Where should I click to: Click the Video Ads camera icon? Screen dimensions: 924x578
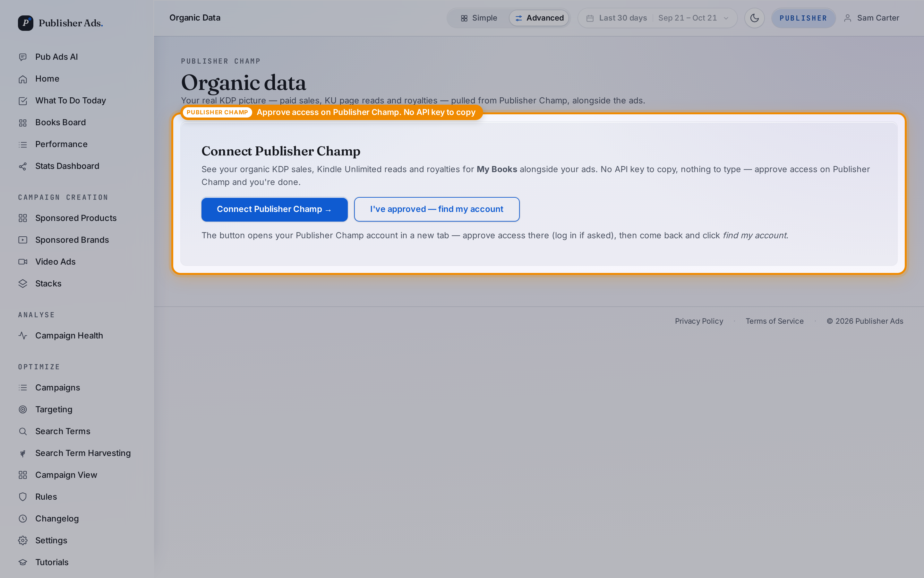click(23, 262)
